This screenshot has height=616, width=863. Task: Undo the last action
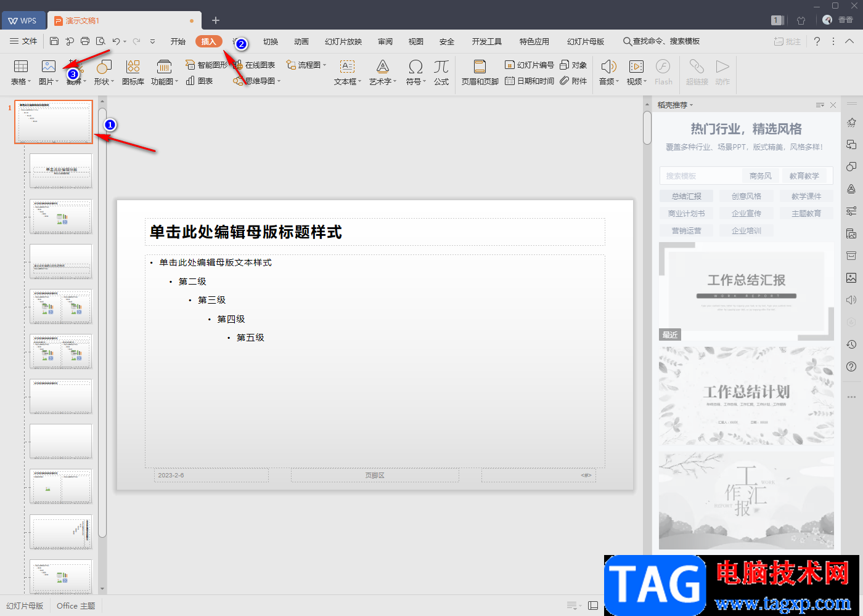(116, 41)
